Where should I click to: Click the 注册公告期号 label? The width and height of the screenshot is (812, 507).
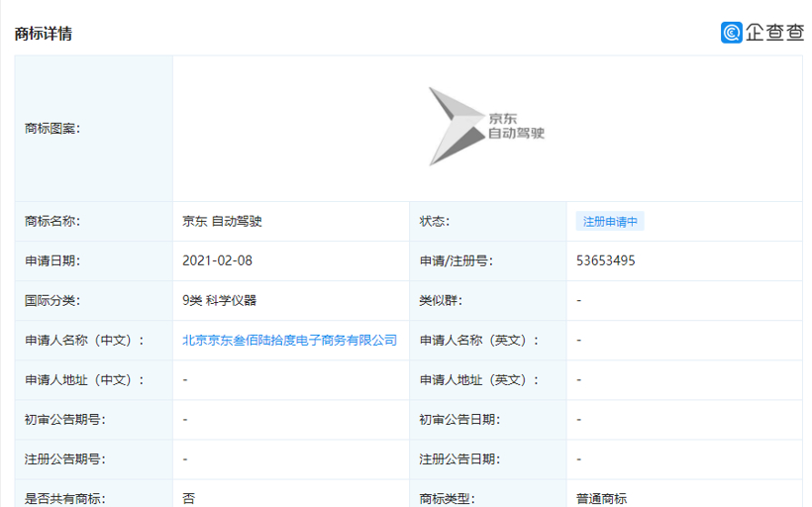coord(64,459)
